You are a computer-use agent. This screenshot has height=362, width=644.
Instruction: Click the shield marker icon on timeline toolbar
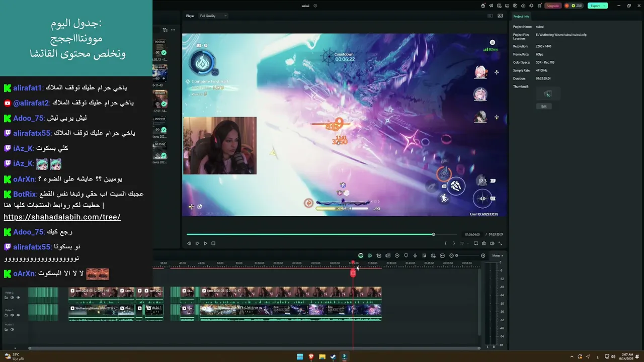[x=406, y=255]
